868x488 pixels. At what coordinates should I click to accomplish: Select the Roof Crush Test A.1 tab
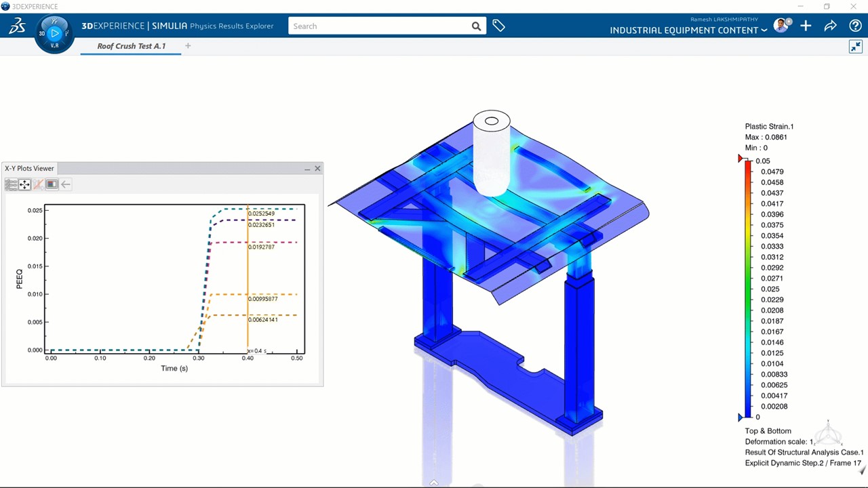click(131, 46)
